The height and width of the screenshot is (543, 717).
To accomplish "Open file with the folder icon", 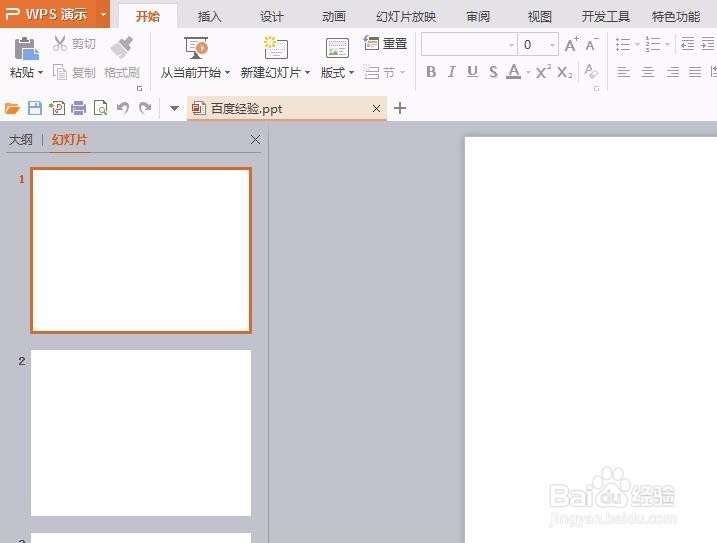I will pyautogui.click(x=12, y=108).
